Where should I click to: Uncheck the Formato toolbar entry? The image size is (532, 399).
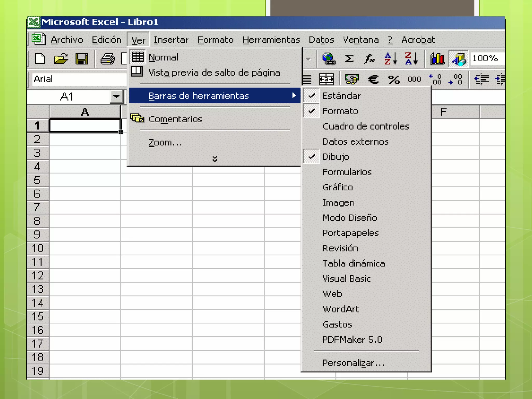click(x=340, y=111)
